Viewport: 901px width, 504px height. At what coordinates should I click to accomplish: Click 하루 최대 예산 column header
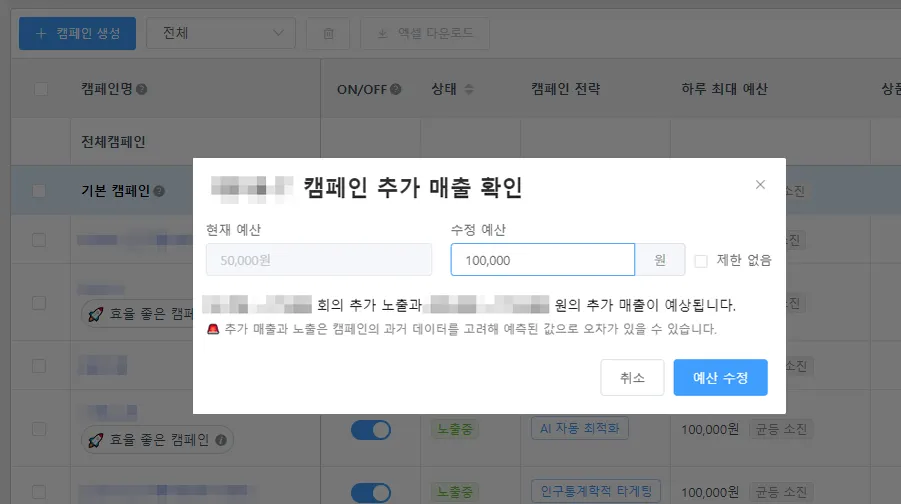tap(724, 89)
